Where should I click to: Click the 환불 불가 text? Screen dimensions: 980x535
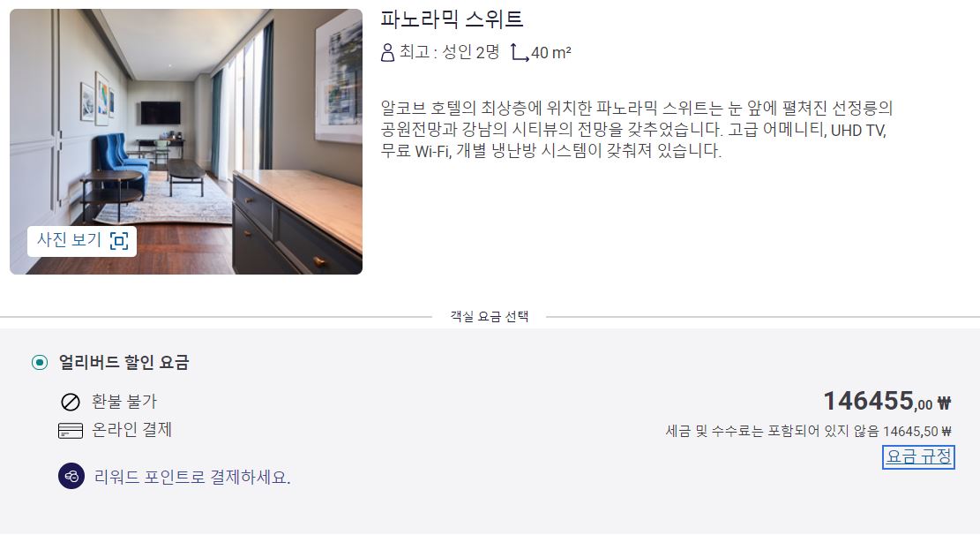(x=124, y=402)
